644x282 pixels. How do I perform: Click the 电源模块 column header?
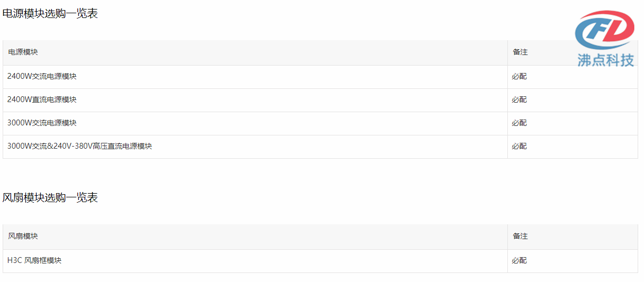[23, 52]
